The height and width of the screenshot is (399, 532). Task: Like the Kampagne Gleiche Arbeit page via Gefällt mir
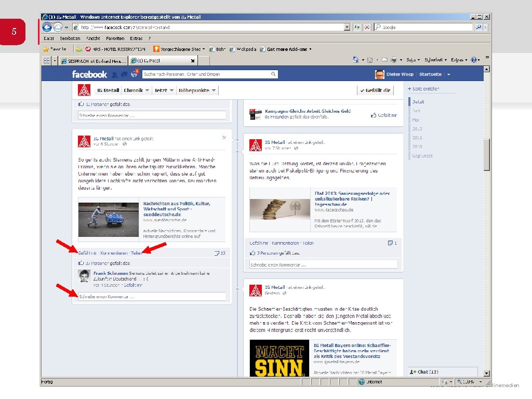[x=384, y=115]
